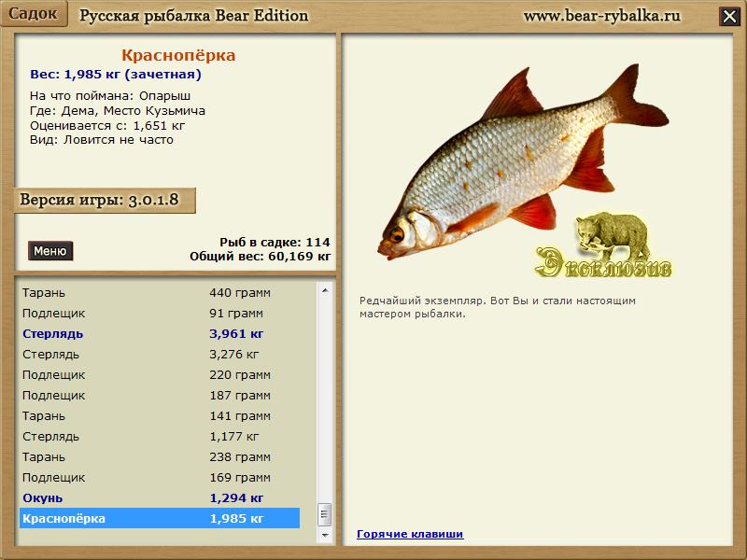Click the Садок title tab

point(33,13)
